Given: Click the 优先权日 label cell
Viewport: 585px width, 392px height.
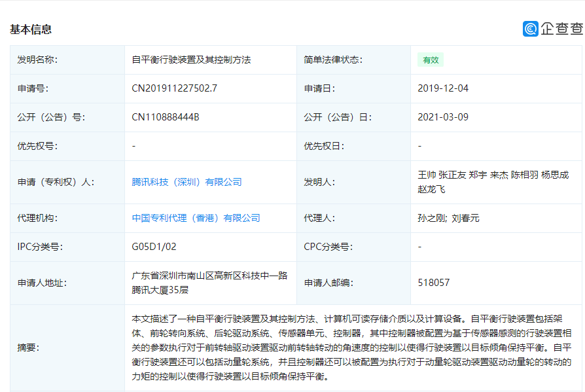Looking at the screenshot, I should [354, 146].
